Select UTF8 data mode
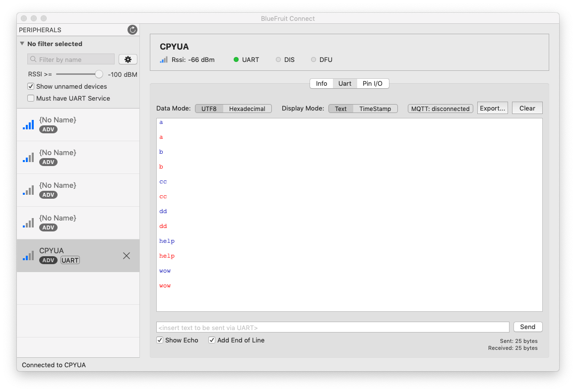576x392 pixels. (209, 109)
